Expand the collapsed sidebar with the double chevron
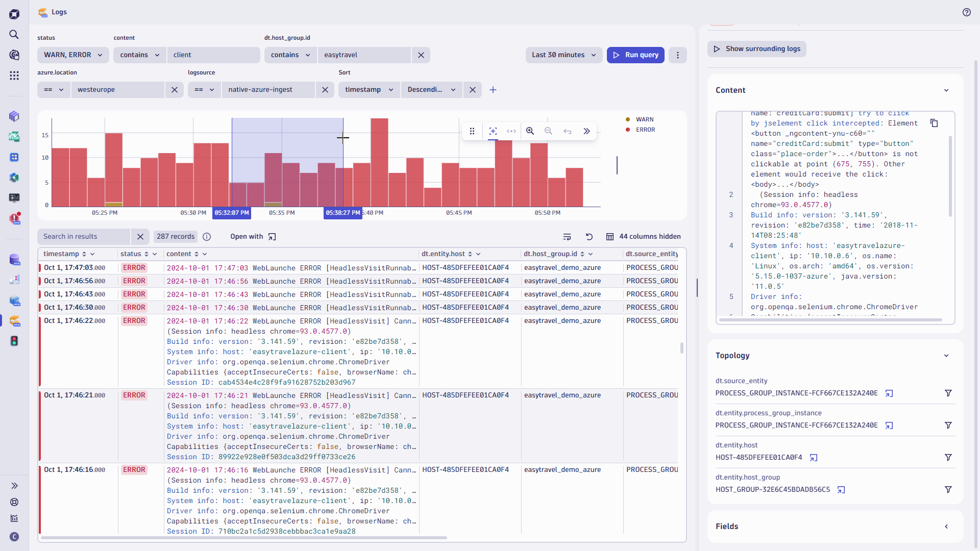 [x=14, y=485]
